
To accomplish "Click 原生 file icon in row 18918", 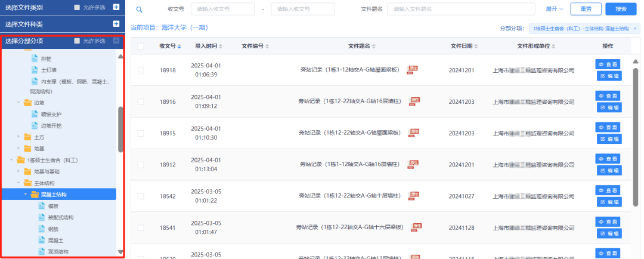I will 413,70.
